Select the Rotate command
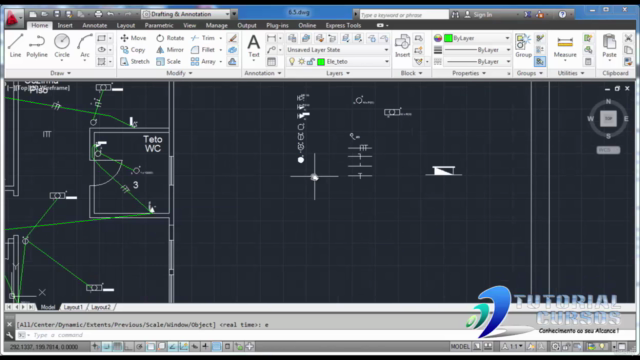This screenshot has width=640, height=360. click(x=170, y=38)
